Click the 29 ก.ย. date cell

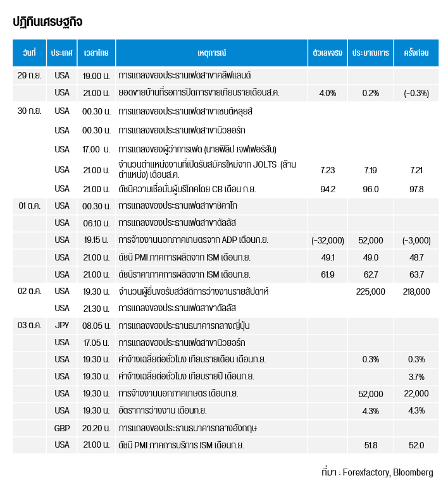click(30, 75)
